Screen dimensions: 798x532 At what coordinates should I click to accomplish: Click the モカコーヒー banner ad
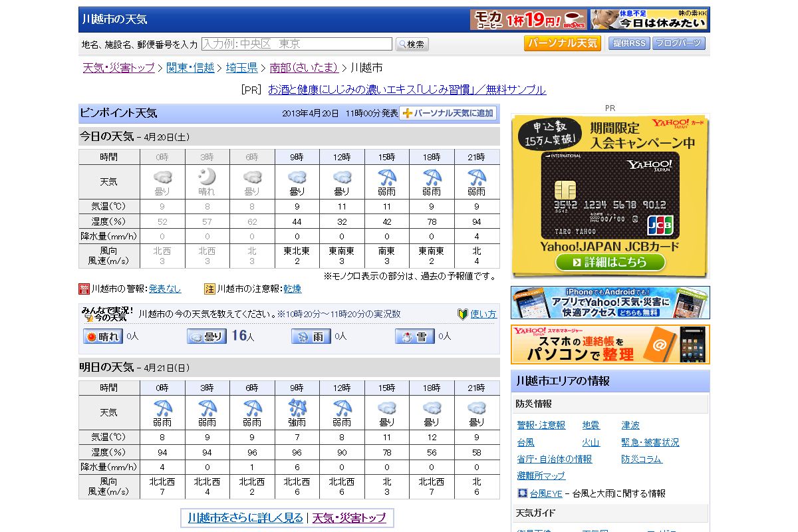528,19
